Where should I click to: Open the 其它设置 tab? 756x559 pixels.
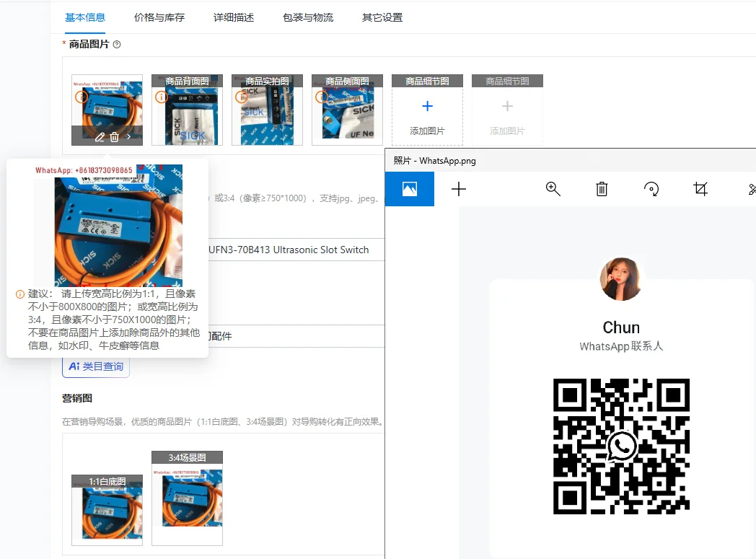[x=382, y=18]
